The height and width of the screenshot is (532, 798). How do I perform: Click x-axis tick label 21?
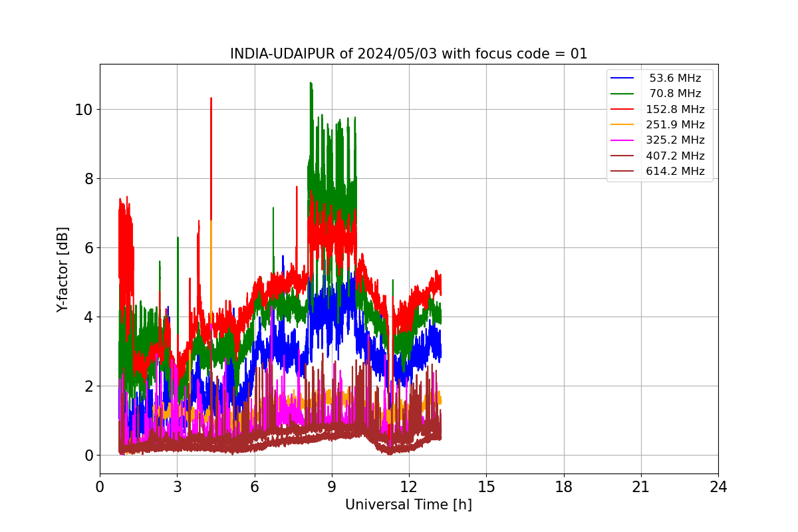click(641, 487)
